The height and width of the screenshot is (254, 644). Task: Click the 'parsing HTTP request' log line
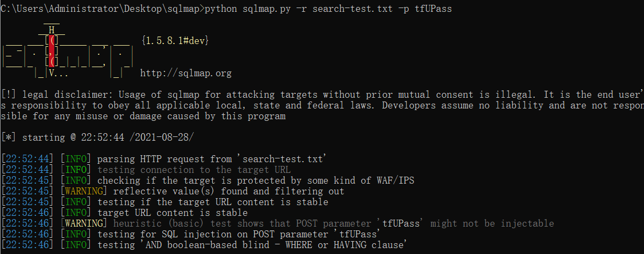(x=212, y=159)
